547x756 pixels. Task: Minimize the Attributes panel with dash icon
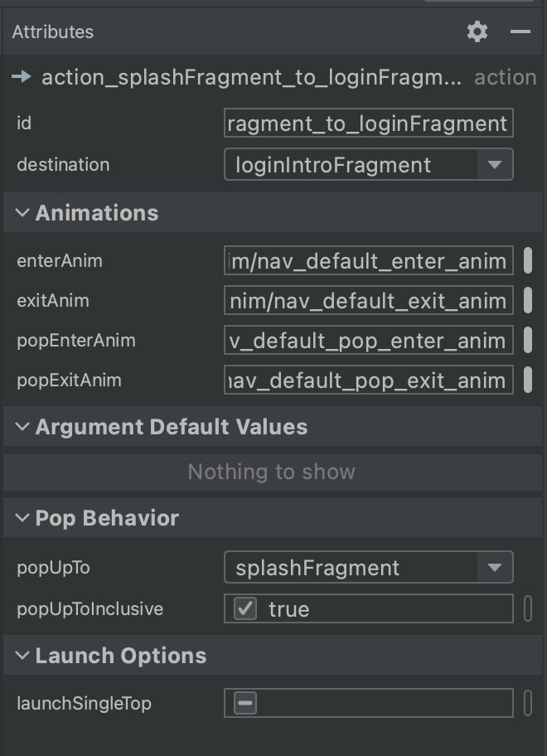pos(520,32)
